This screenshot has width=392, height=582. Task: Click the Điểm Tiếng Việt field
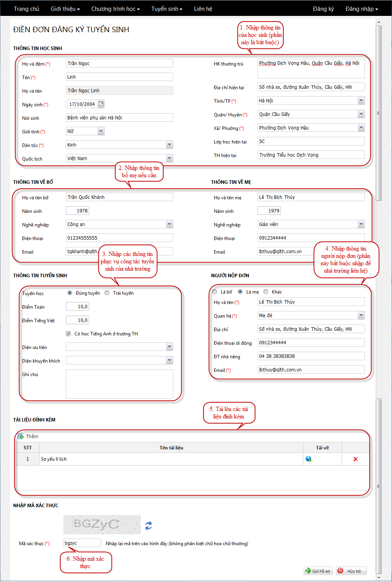click(x=77, y=320)
